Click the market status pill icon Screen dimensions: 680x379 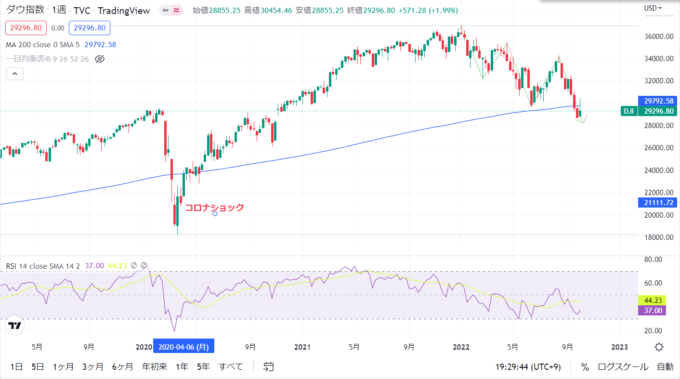coord(171,10)
